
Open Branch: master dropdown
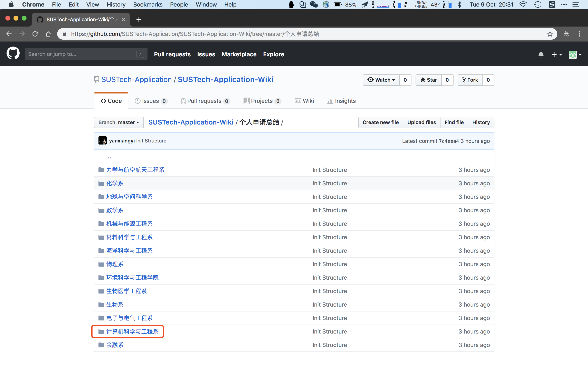pyautogui.click(x=119, y=122)
